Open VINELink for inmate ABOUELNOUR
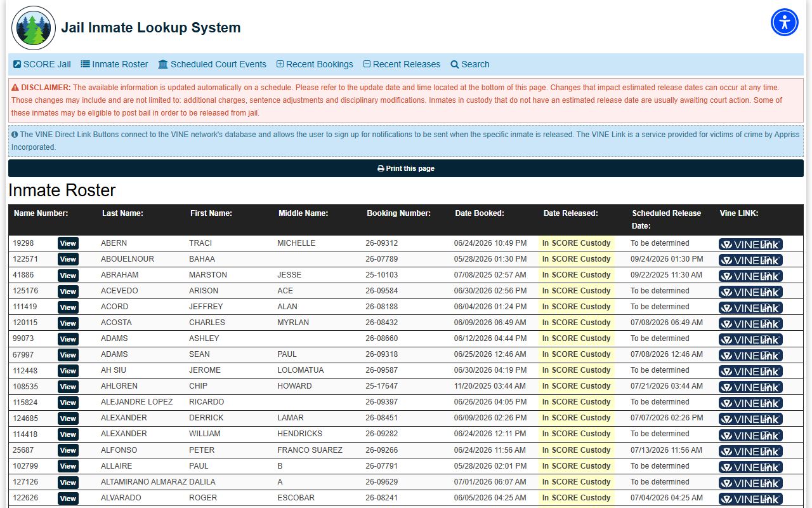The width and height of the screenshot is (812, 508). (750, 260)
